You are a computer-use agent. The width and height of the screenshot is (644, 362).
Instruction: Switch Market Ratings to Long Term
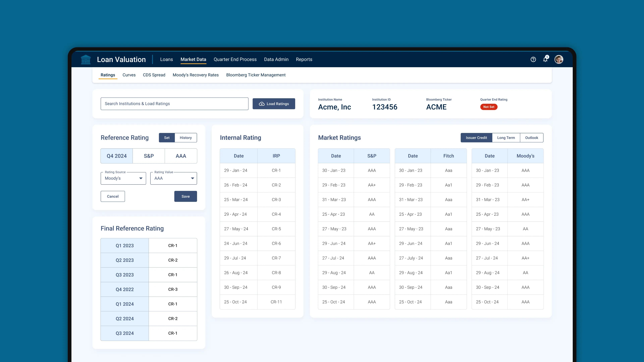(x=506, y=138)
